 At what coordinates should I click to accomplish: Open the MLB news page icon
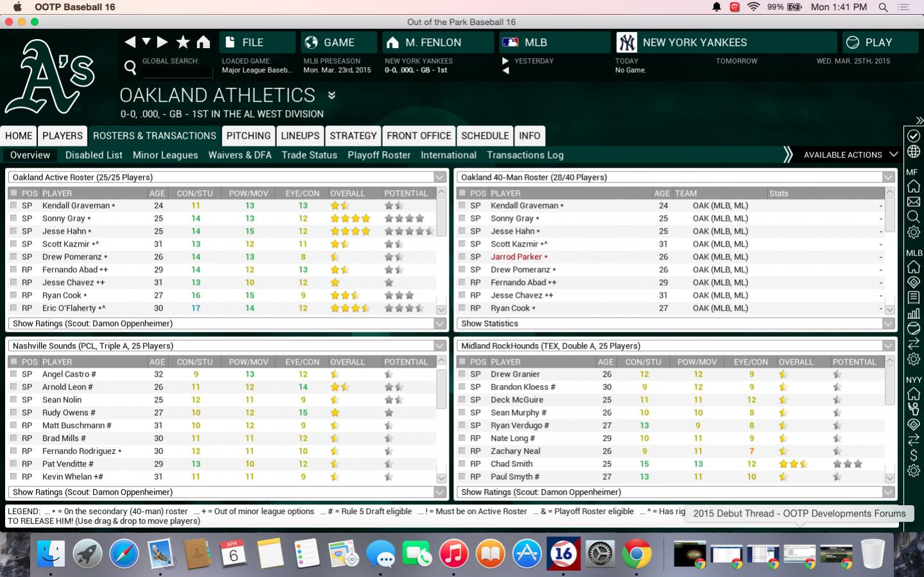(913, 298)
